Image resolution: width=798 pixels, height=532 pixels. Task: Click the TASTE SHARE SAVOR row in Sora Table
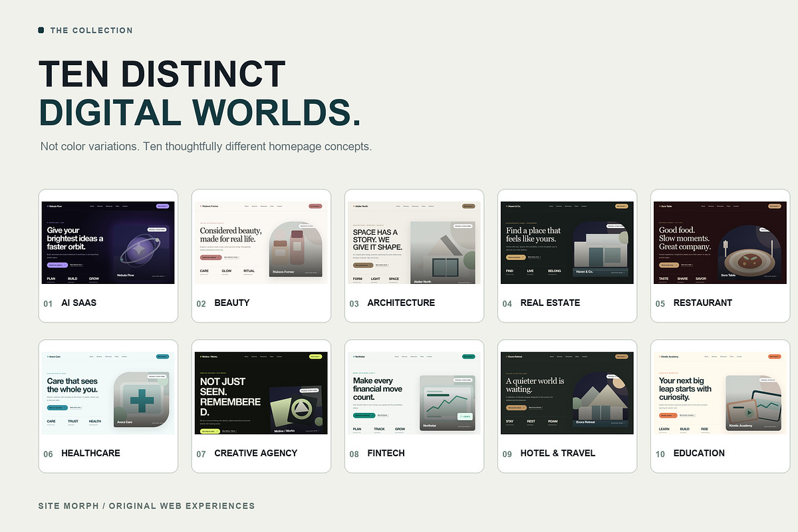(682, 279)
